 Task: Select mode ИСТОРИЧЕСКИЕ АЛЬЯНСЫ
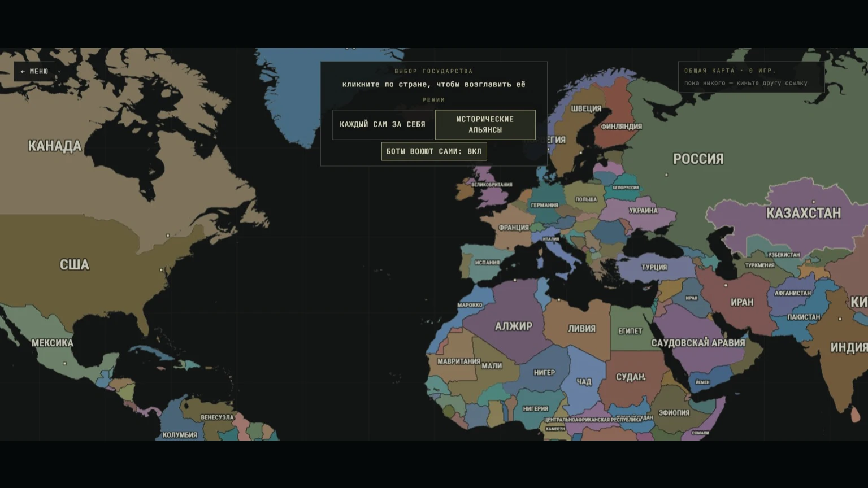coord(485,124)
